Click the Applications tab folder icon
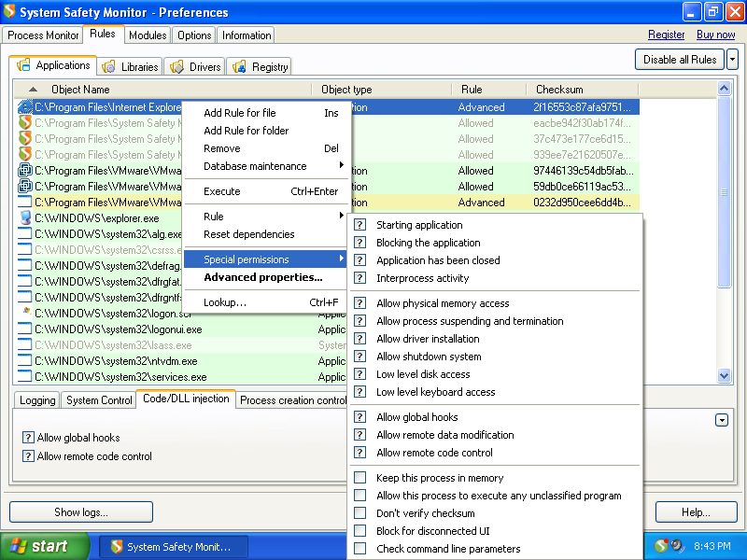 (x=23, y=65)
